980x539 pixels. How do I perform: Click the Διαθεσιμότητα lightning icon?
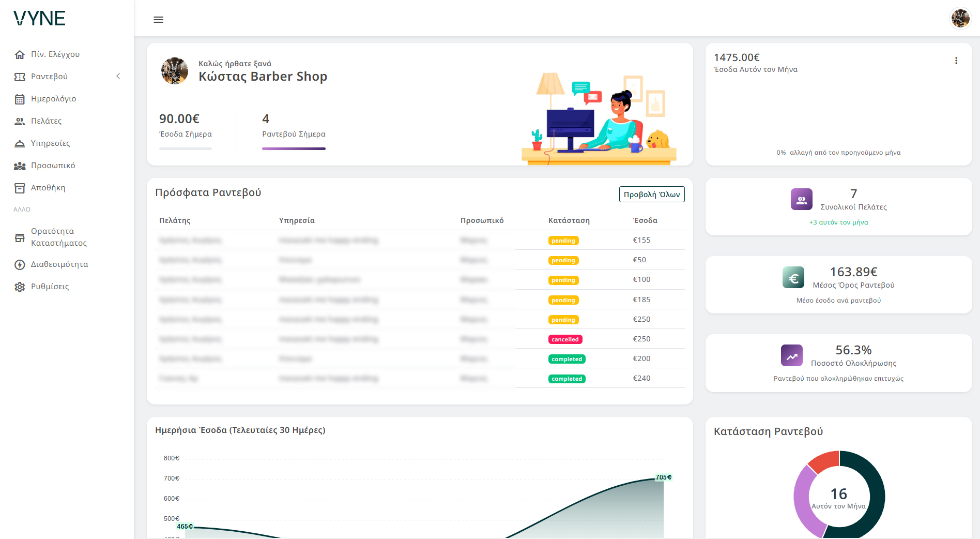tap(20, 264)
